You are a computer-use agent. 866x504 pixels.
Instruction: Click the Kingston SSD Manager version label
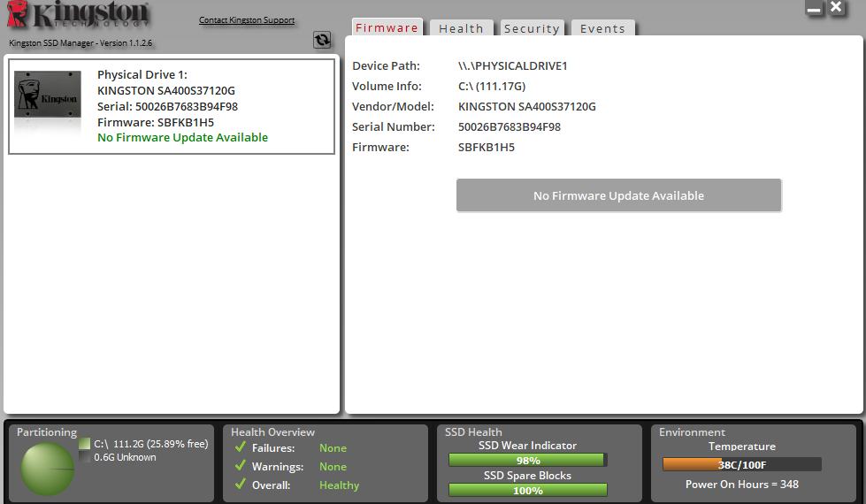tap(80, 43)
